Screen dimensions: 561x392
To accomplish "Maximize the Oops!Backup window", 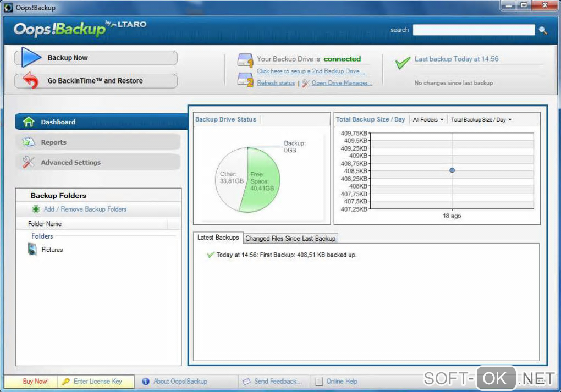I will tap(524, 5).
